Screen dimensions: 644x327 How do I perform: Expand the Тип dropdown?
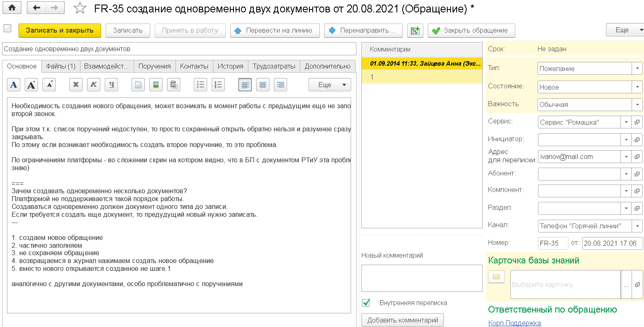[x=637, y=68]
